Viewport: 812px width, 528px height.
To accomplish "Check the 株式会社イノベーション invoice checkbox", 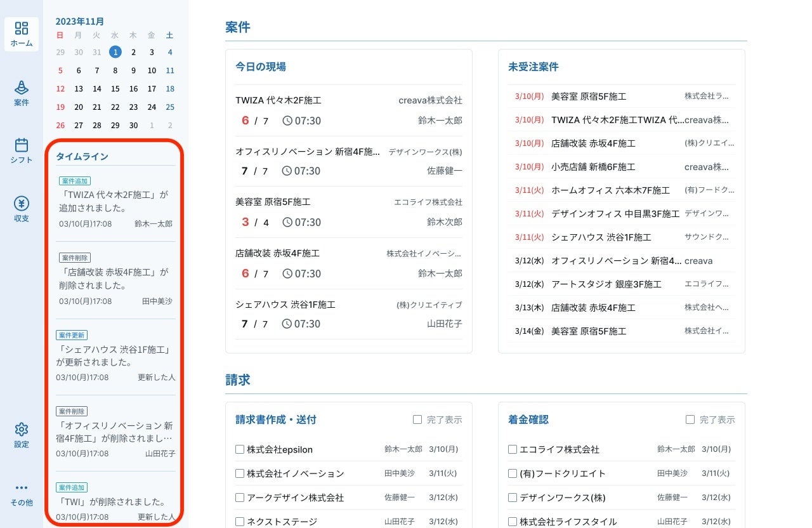I will 240,473.
